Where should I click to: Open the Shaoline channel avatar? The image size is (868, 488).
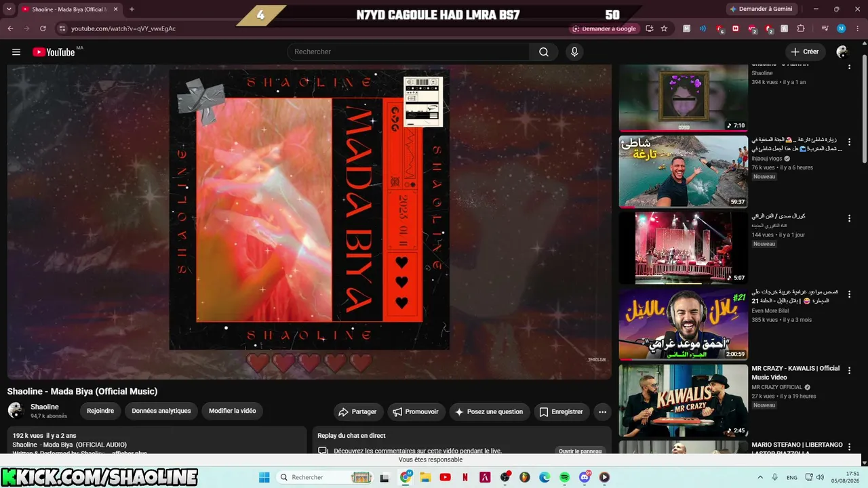pyautogui.click(x=16, y=410)
